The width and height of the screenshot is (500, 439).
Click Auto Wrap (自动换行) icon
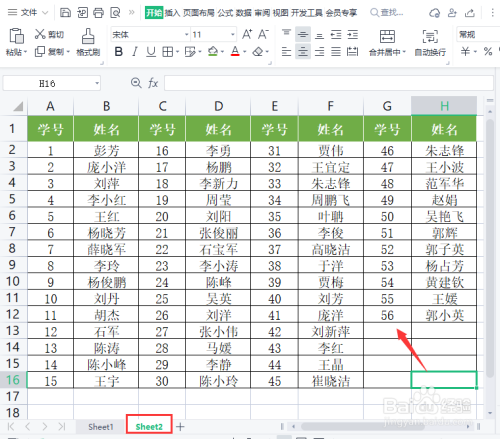pyautogui.click(x=430, y=36)
